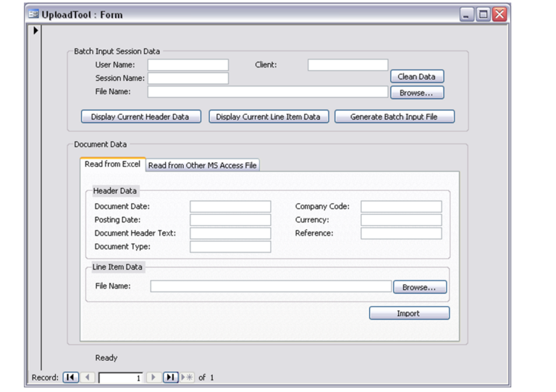Viewport: 556px width, 392px height.
Task: Click the Record: label in navigation bar
Action: pyautogui.click(x=45, y=378)
